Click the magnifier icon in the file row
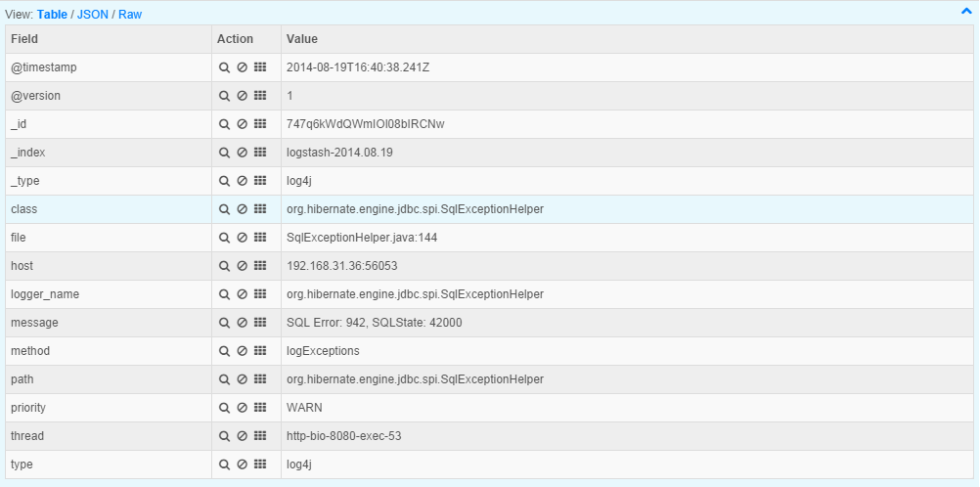Image resolution: width=980 pixels, height=487 pixels. (x=224, y=238)
